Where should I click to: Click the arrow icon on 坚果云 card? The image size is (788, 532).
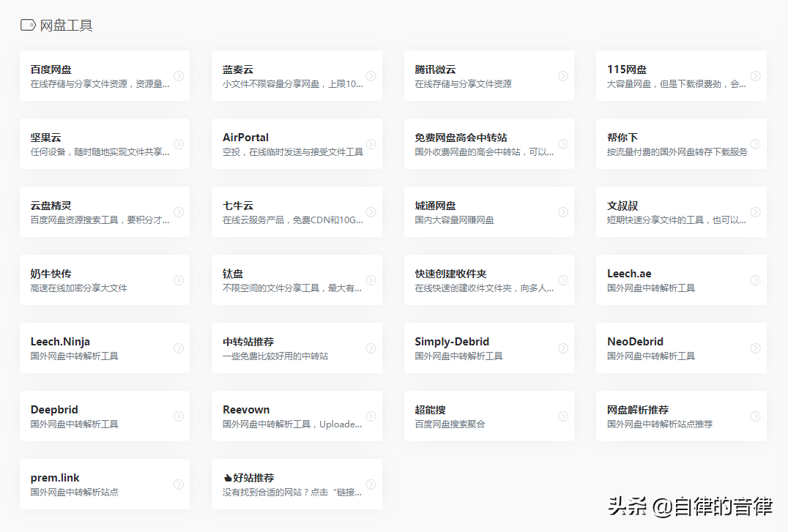click(179, 144)
